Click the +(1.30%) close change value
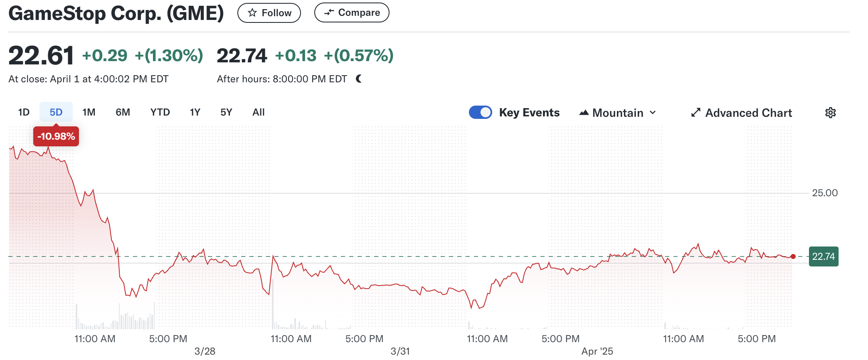Viewport: 868px width, 360px height. point(169,55)
